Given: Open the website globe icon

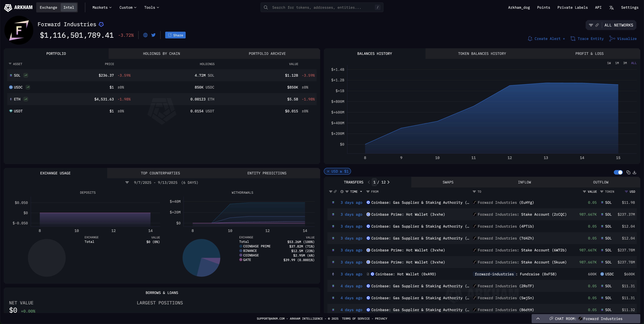Looking at the screenshot, I should click(145, 35).
